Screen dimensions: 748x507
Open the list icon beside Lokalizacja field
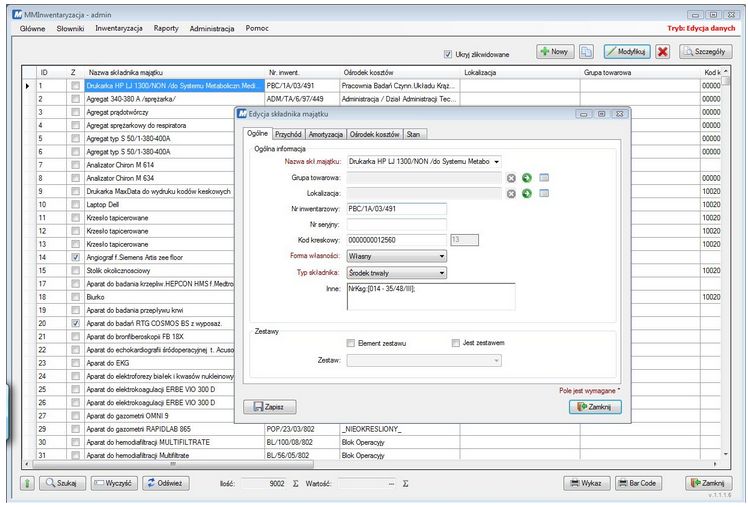(544, 193)
